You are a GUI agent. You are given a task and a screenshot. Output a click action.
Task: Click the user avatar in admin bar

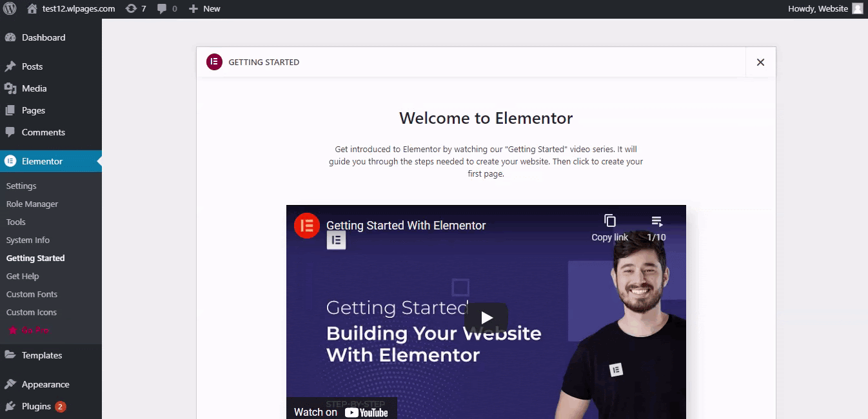pyautogui.click(x=857, y=9)
